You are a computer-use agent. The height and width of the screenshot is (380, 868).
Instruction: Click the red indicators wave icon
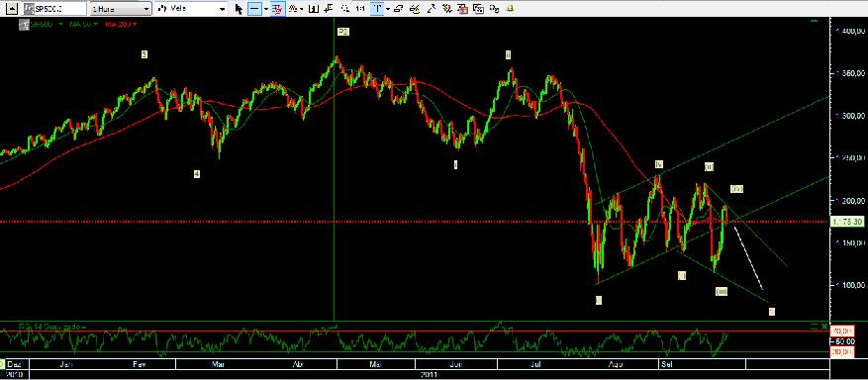293,9
